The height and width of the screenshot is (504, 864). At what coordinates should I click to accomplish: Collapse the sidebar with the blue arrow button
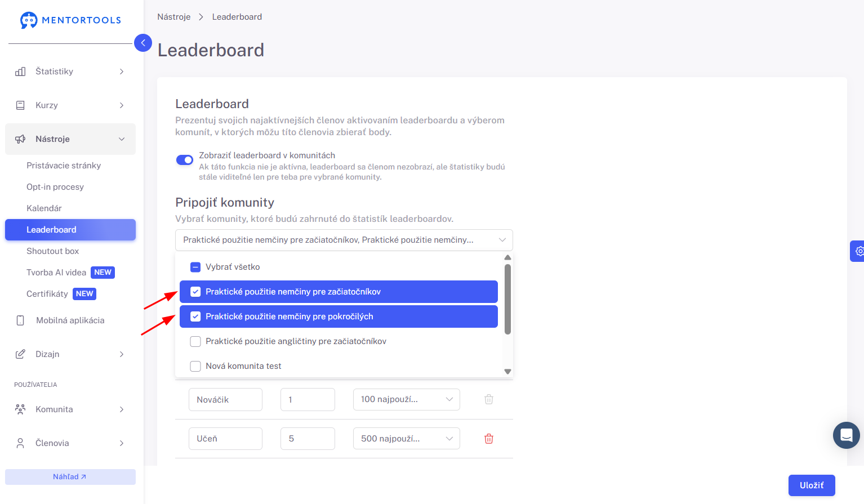(x=143, y=43)
